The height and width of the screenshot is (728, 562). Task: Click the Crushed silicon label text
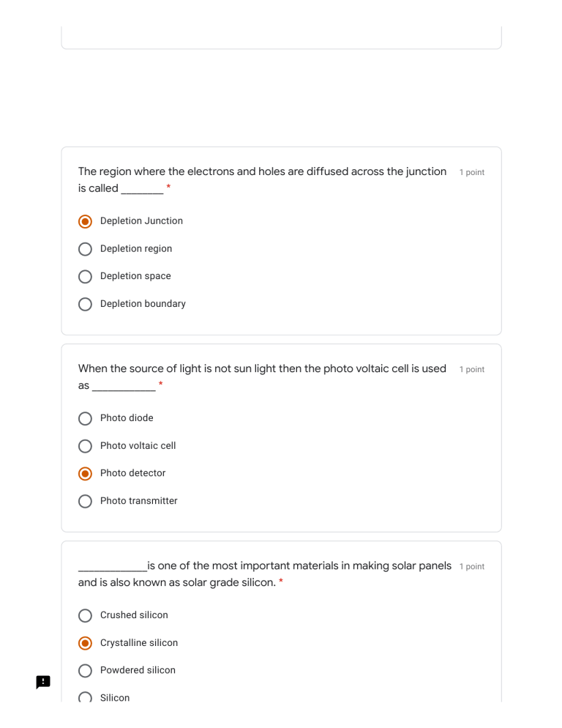[134, 615]
